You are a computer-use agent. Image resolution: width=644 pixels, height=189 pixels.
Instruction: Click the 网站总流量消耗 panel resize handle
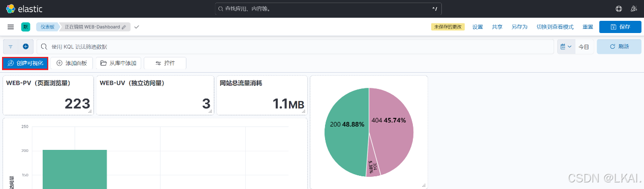point(304,111)
